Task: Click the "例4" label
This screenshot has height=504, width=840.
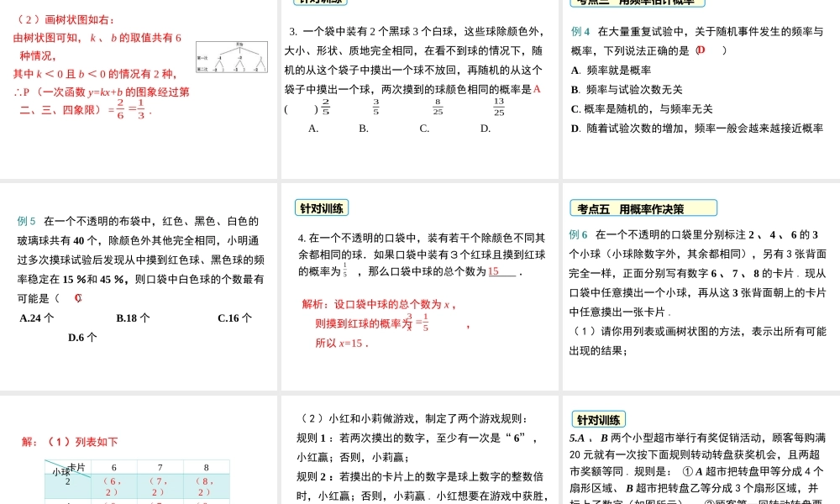Action: (x=580, y=32)
